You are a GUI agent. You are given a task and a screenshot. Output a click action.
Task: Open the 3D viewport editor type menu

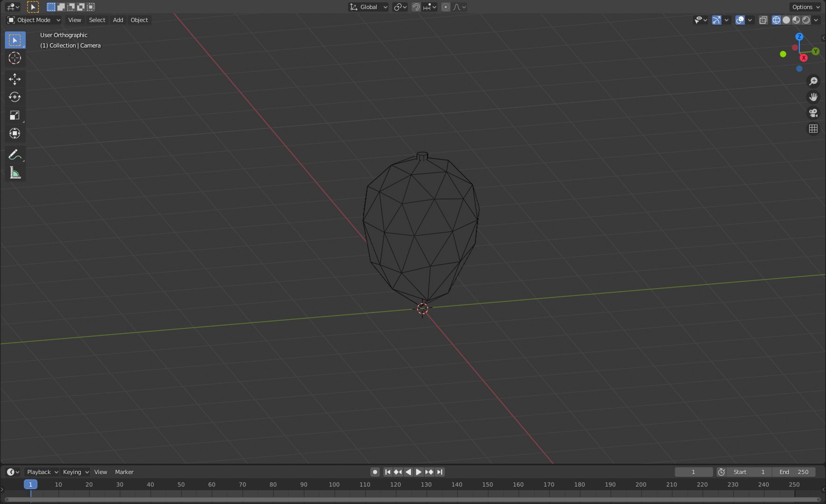click(x=13, y=7)
